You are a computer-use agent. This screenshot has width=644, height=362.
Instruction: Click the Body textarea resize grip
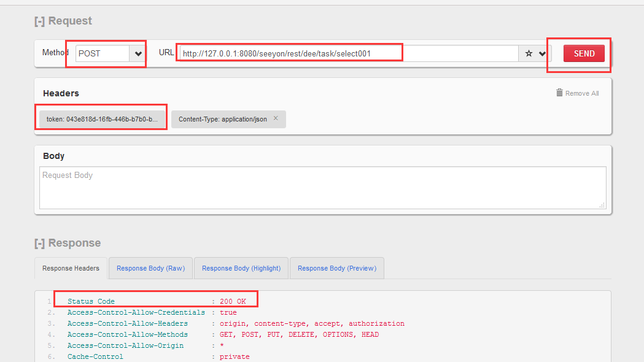click(x=602, y=206)
